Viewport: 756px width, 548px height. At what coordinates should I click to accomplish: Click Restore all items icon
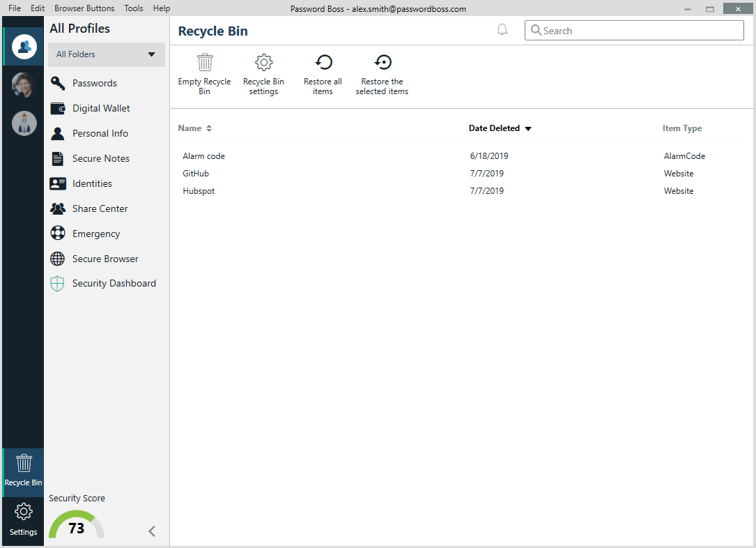click(x=323, y=62)
